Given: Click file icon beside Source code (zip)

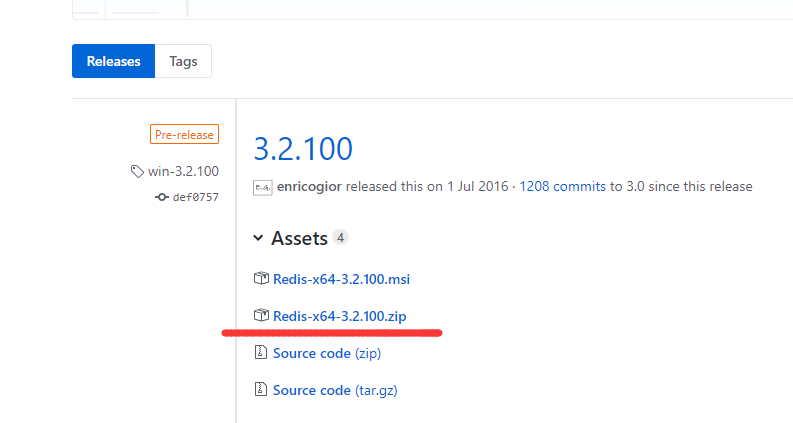Looking at the screenshot, I should (260, 352).
